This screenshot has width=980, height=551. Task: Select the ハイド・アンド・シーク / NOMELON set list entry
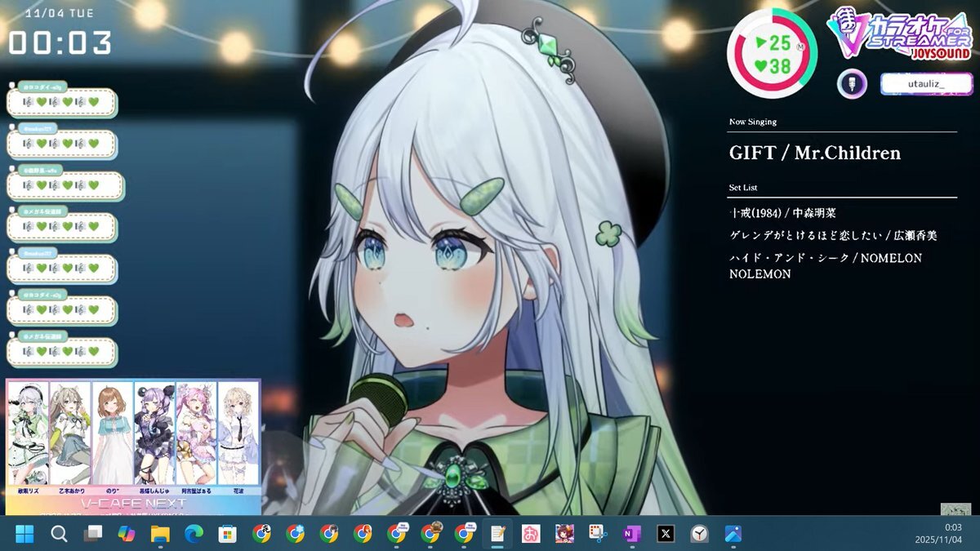(826, 265)
